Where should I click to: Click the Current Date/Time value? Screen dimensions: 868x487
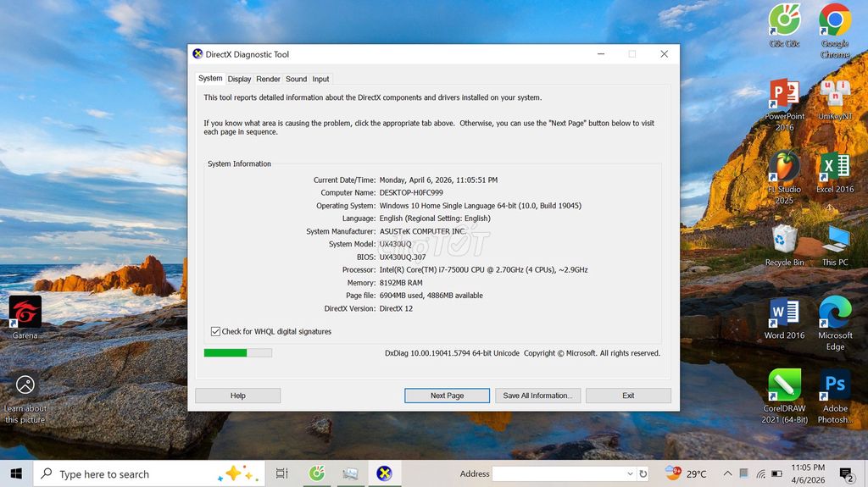pyautogui.click(x=438, y=180)
